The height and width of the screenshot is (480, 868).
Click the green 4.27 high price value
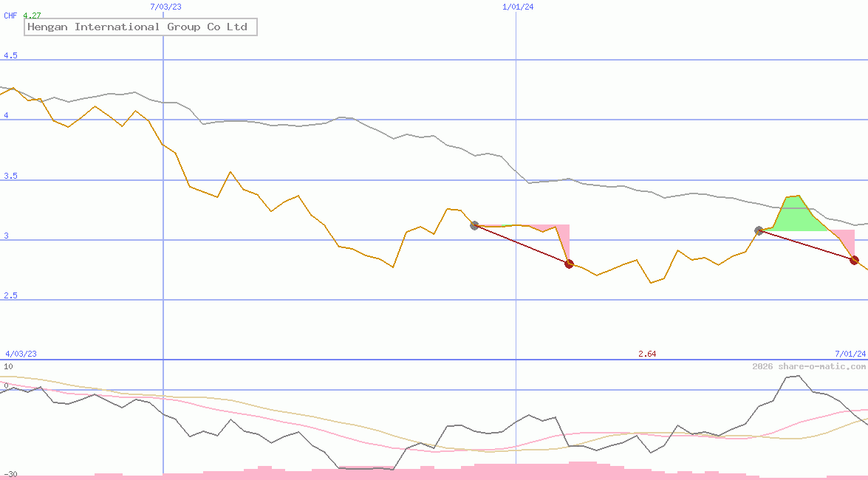point(32,15)
